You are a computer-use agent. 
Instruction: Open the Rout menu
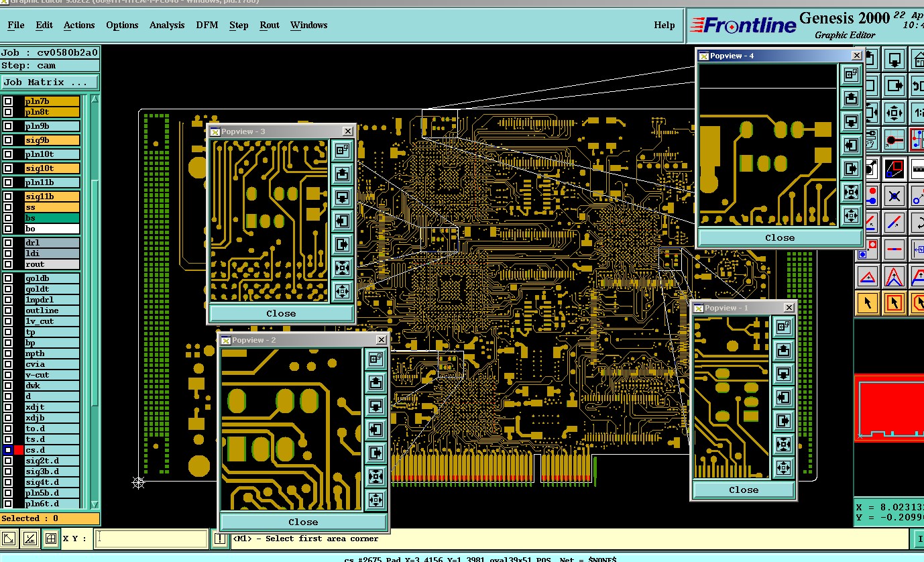[x=270, y=25]
